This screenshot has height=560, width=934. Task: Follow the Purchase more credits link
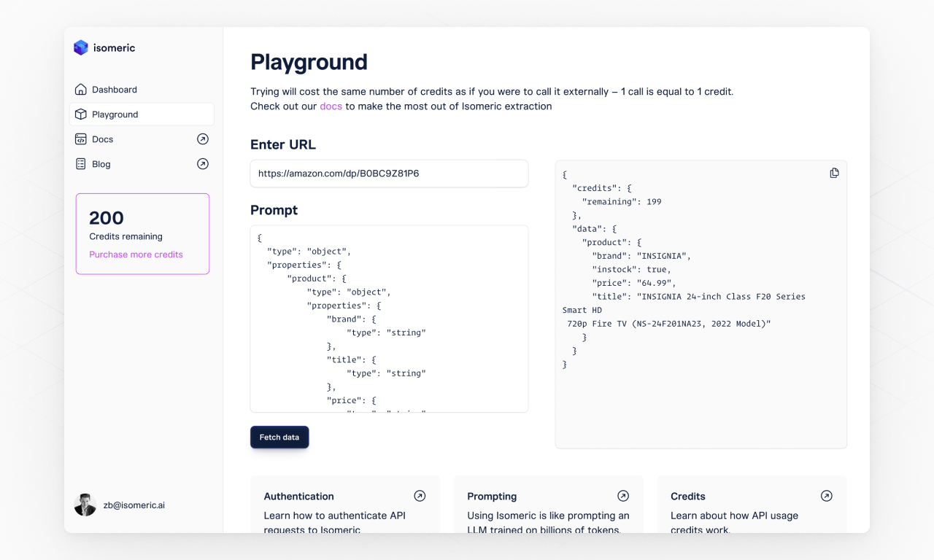(136, 254)
